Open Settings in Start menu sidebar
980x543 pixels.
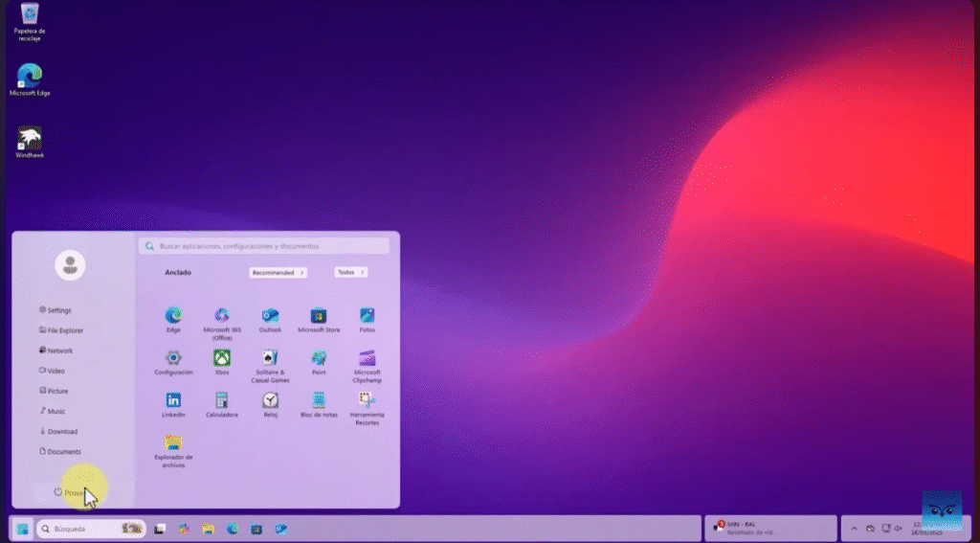59,310
